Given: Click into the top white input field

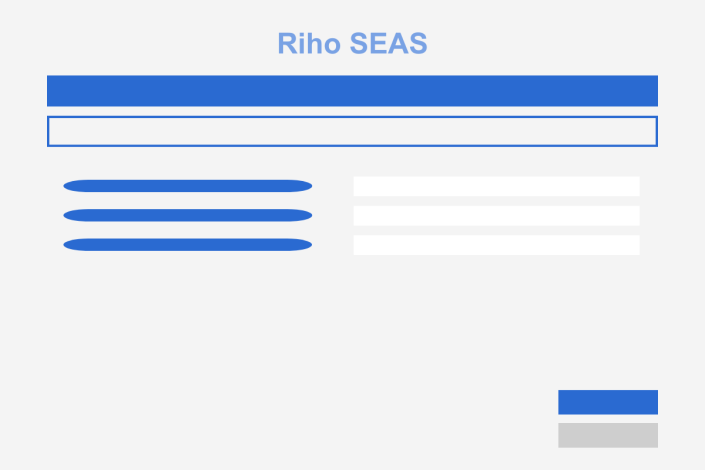Looking at the screenshot, I should (496, 186).
